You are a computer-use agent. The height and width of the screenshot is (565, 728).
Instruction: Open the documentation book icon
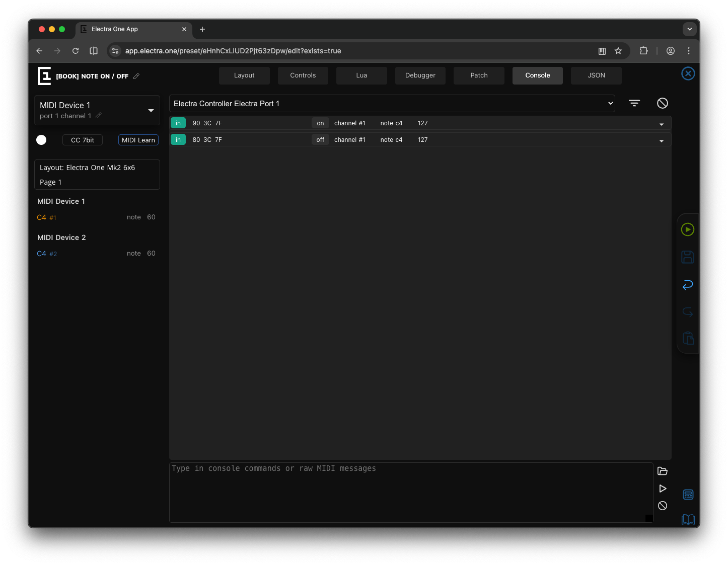click(x=688, y=519)
